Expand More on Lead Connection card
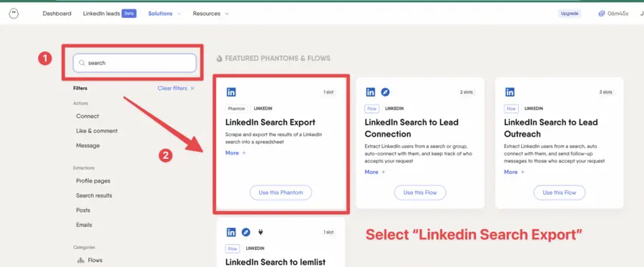The height and width of the screenshot is (267, 644). point(374,172)
